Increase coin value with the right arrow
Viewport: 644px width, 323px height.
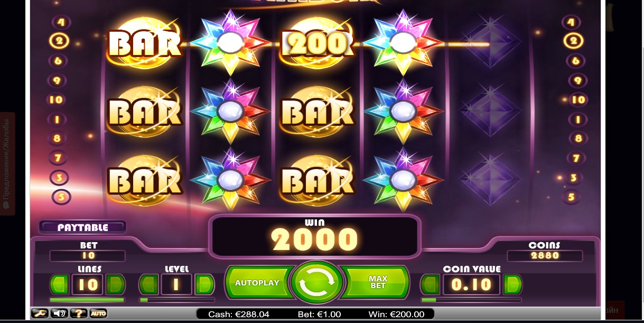coord(512,284)
